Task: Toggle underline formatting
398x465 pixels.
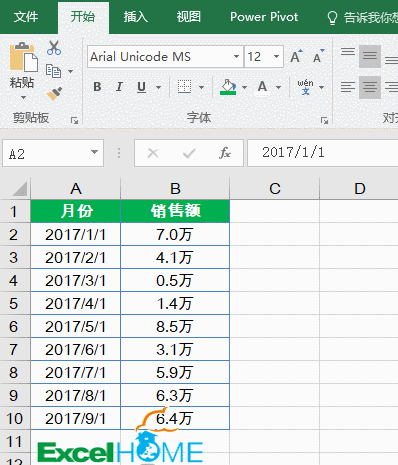Action: click(141, 87)
